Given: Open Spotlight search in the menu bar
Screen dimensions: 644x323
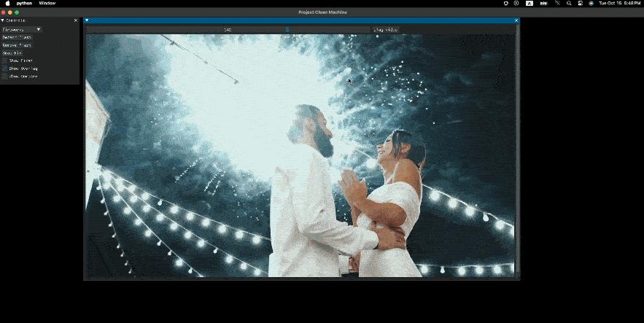Looking at the screenshot, I should tap(569, 4).
